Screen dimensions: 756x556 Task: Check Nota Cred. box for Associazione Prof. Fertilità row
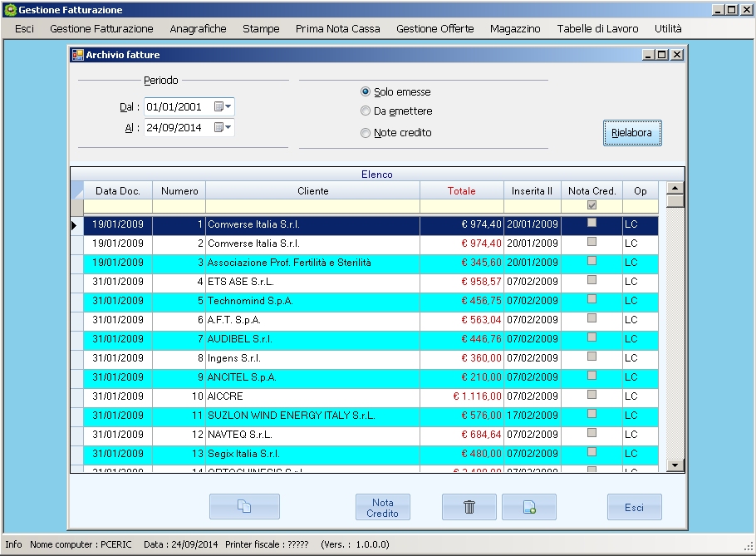click(x=592, y=261)
